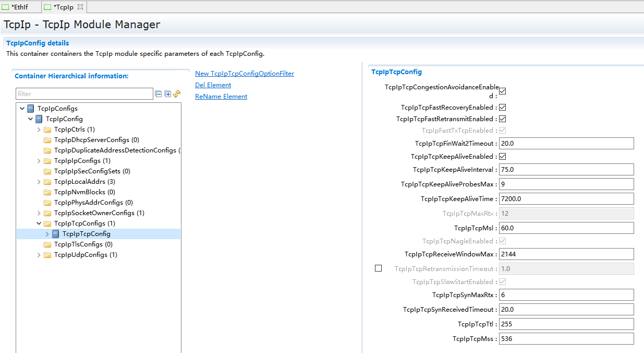Click the TcpIpTlsConfigs folder icon
This screenshot has width=644, height=353.
pyautogui.click(x=47, y=244)
